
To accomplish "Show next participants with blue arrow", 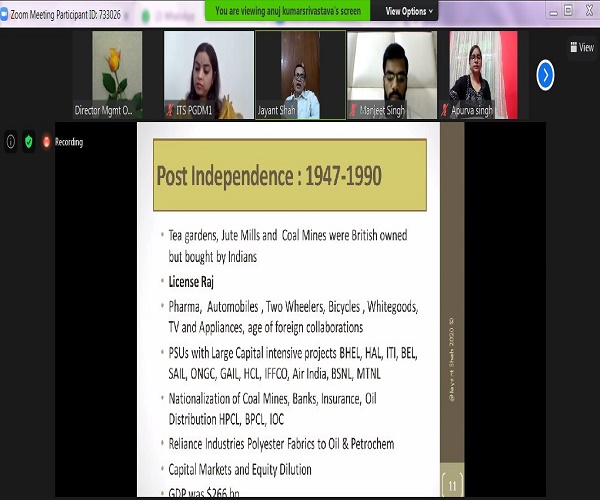I will tap(545, 75).
